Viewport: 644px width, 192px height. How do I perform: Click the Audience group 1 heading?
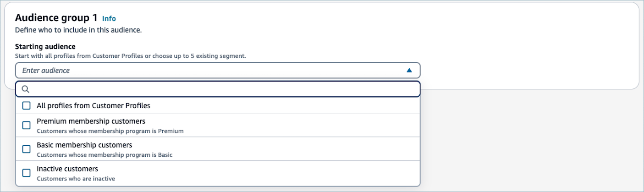(x=56, y=18)
